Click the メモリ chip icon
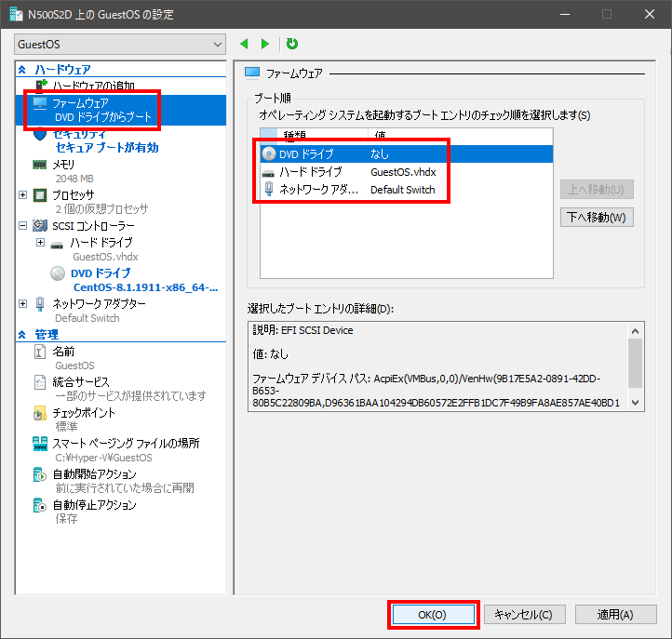 [40, 165]
